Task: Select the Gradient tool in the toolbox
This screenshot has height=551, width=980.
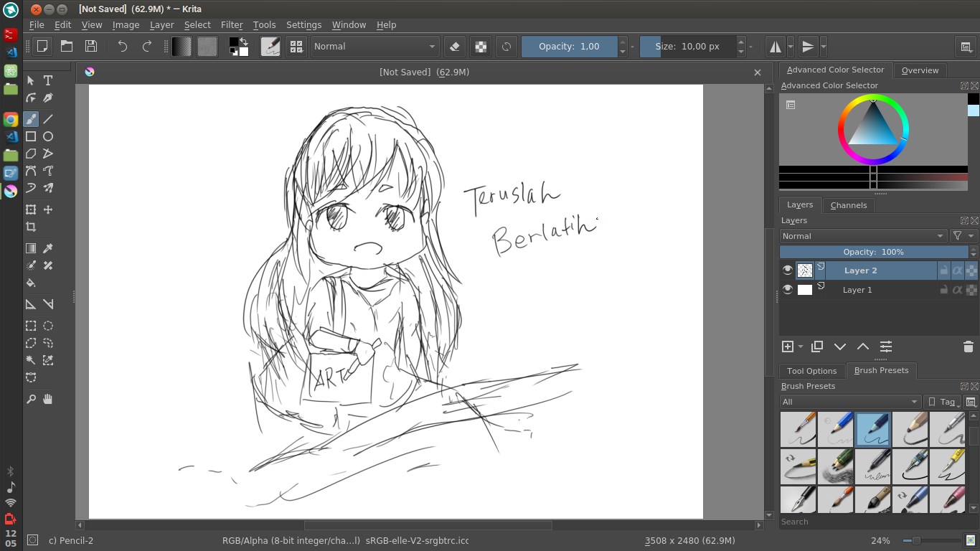Action: 30,248
